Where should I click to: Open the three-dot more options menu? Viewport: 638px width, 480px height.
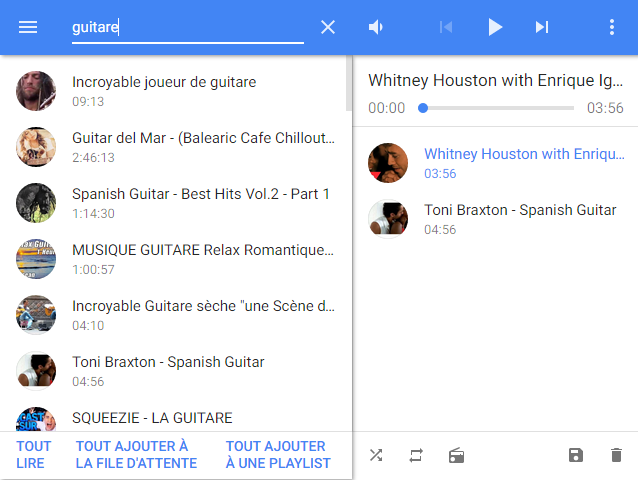click(612, 27)
